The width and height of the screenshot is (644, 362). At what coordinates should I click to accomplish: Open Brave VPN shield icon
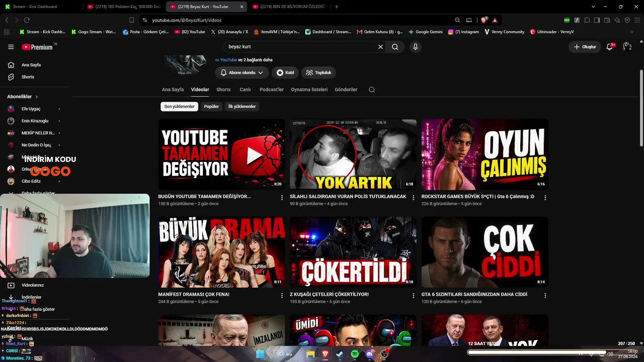point(627,20)
